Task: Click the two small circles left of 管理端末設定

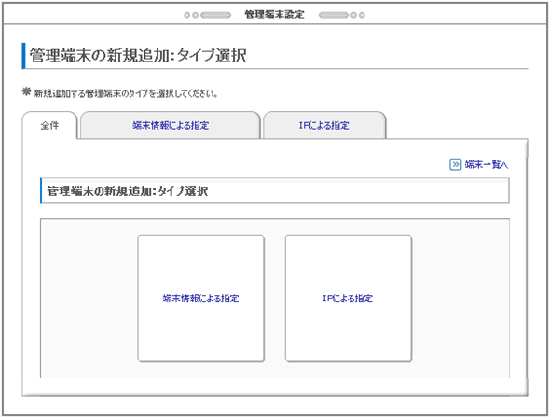Action: [x=192, y=15]
